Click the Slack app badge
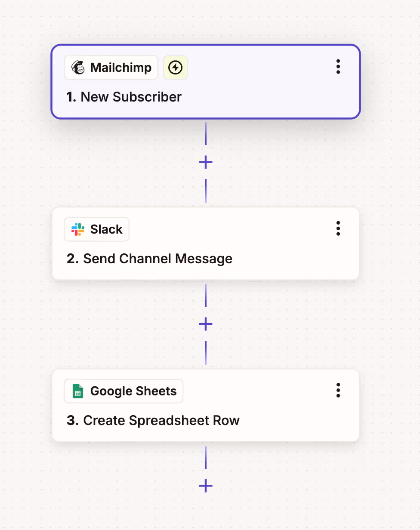Screen dimensions: 420x530 point(97,229)
